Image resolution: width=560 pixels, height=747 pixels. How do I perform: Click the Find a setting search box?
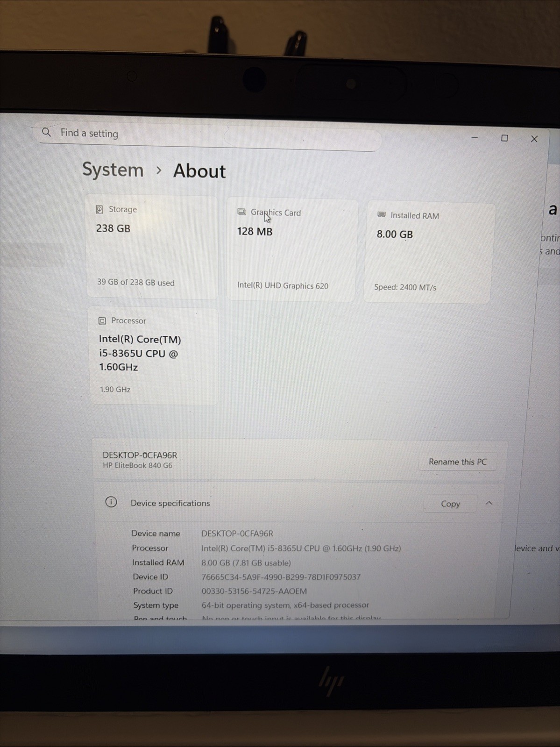pyautogui.click(x=208, y=136)
